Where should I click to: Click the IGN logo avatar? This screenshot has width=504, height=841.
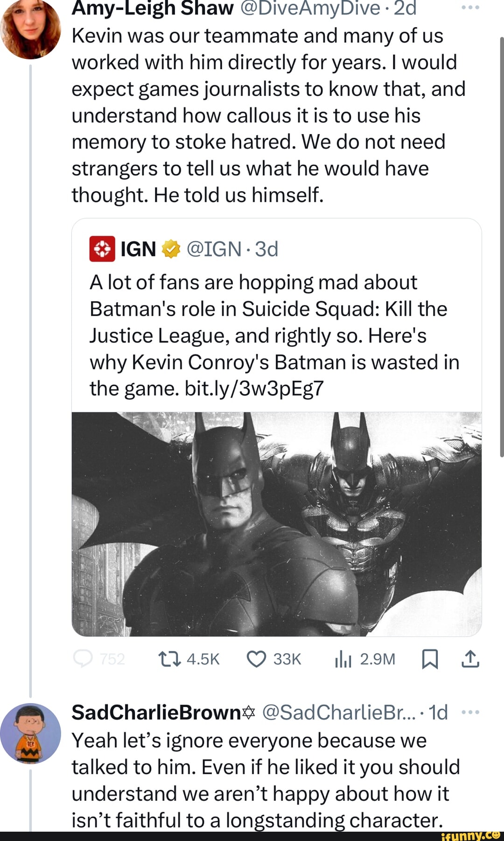[x=102, y=249]
